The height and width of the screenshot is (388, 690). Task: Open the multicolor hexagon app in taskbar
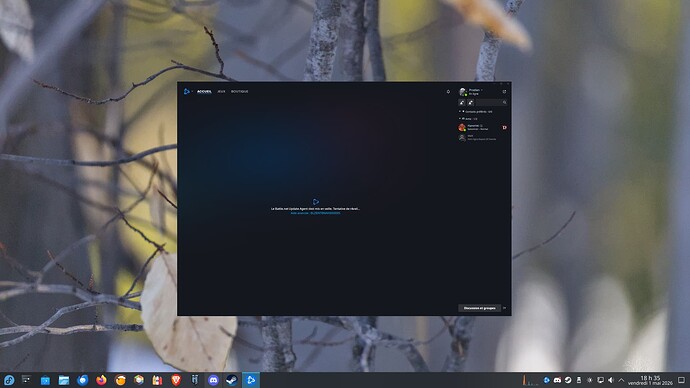coord(139,380)
